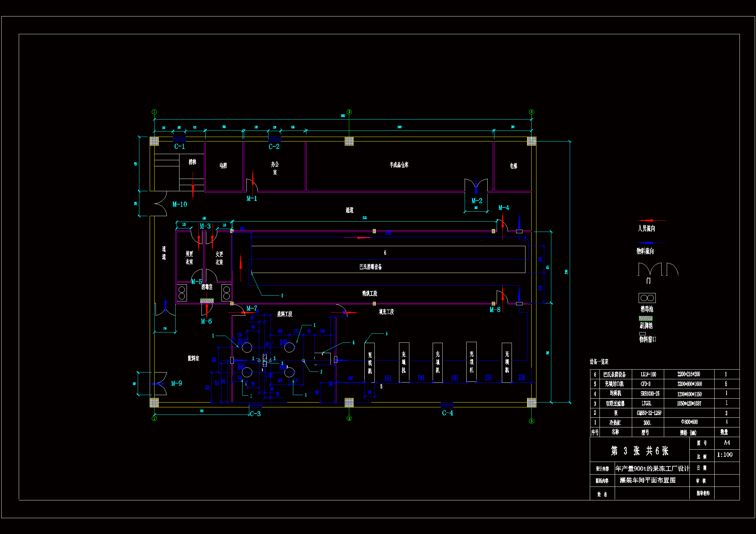Click the LXLF-100 model cell in table
The height and width of the screenshot is (534, 756).
[x=648, y=374]
